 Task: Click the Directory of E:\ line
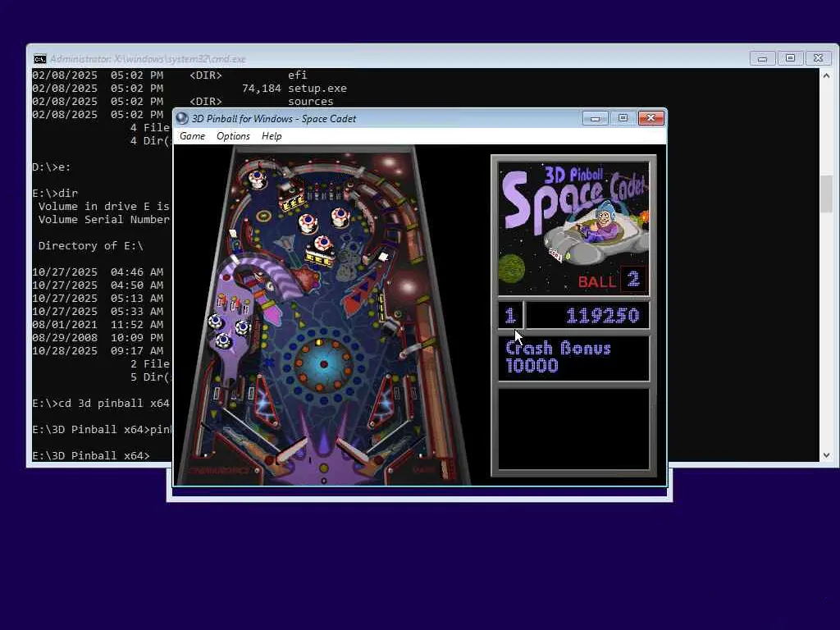click(90, 246)
